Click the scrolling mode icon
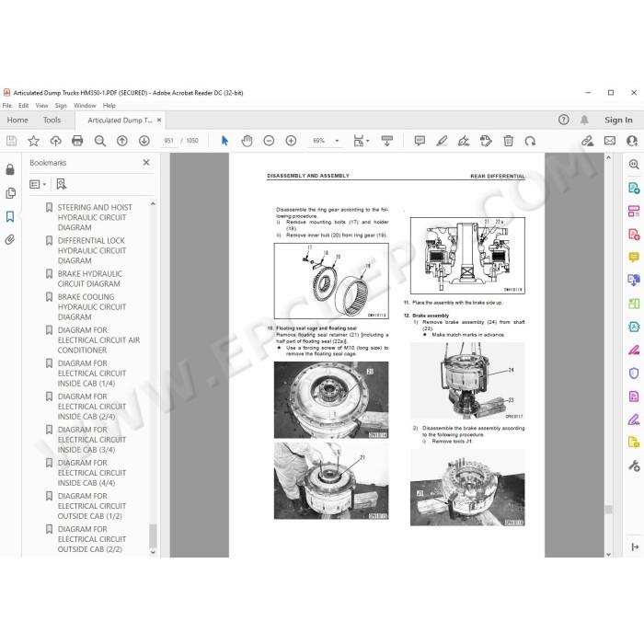Image resolution: width=644 pixels, height=644 pixels. [x=387, y=141]
